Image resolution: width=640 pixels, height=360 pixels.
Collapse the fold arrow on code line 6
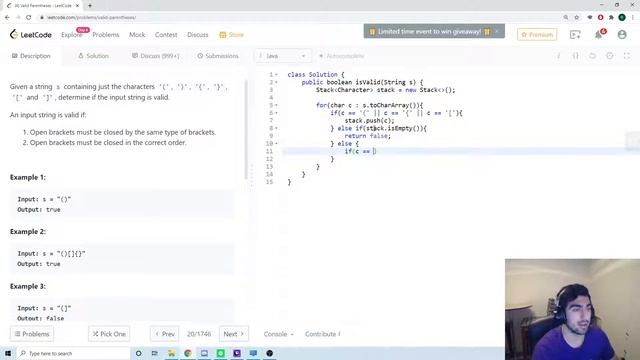tap(276, 113)
